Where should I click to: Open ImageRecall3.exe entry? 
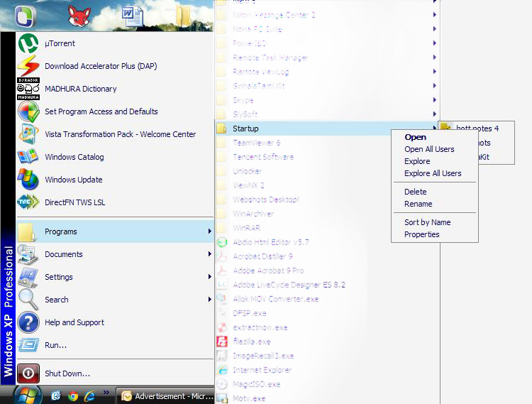click(x=263, y=356)
